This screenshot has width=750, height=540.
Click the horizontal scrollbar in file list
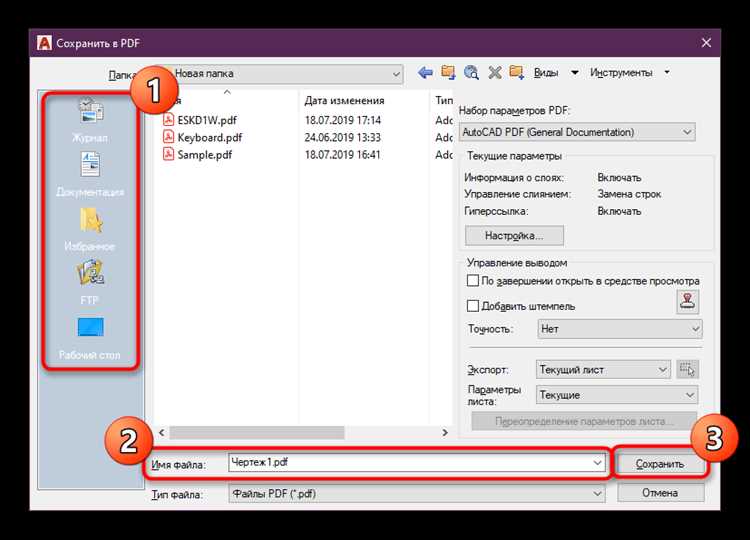point(303,432)
